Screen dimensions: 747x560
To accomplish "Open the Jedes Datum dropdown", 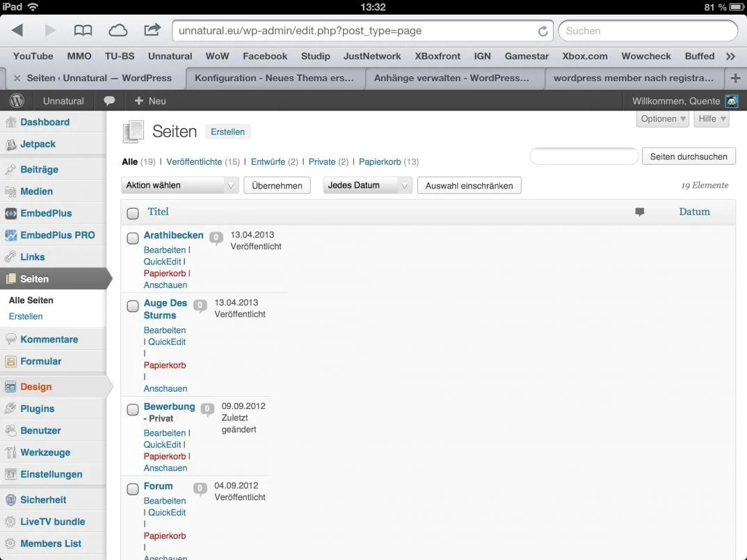I will point(368,186).
